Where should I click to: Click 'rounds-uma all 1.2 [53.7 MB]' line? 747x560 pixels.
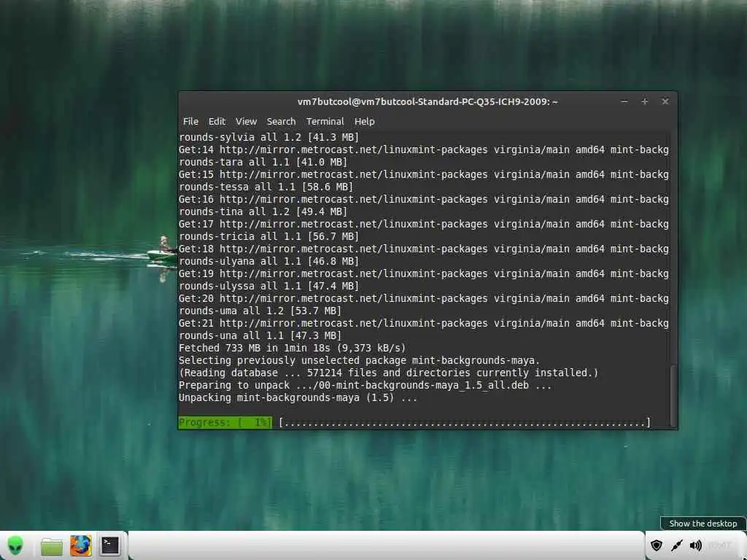tap(260, 311)
